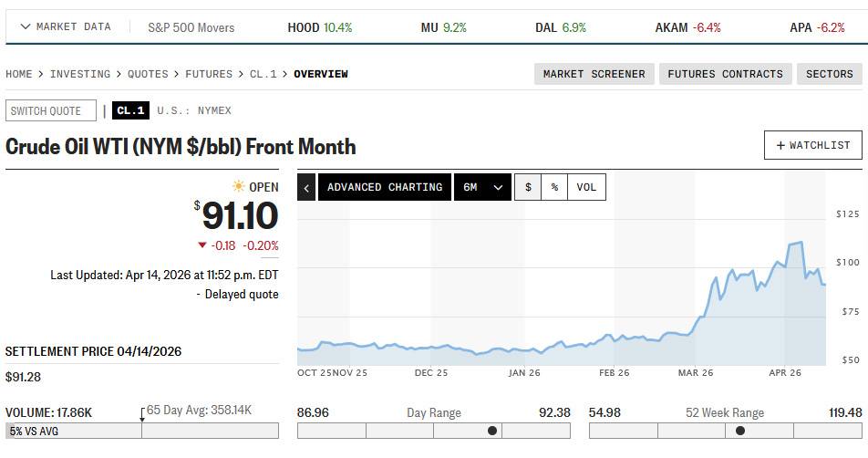868x458 pixels.
Task: Click the Switch Quote input field
Action: pyautogui.click(x=51, y=110)
